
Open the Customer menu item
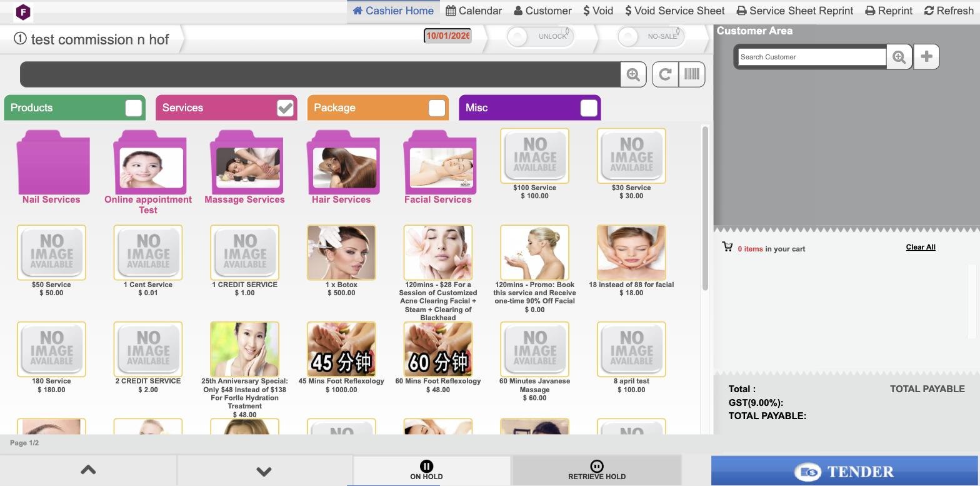pos(542,11)
